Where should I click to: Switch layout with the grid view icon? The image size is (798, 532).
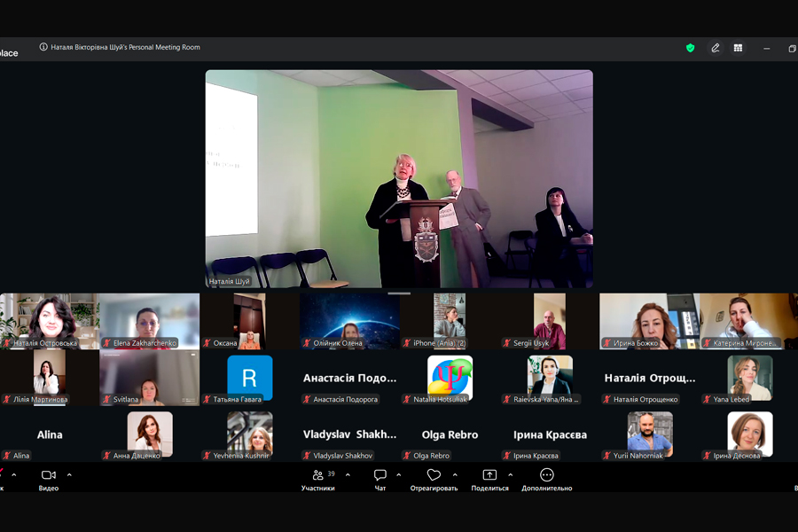point(738,48)
